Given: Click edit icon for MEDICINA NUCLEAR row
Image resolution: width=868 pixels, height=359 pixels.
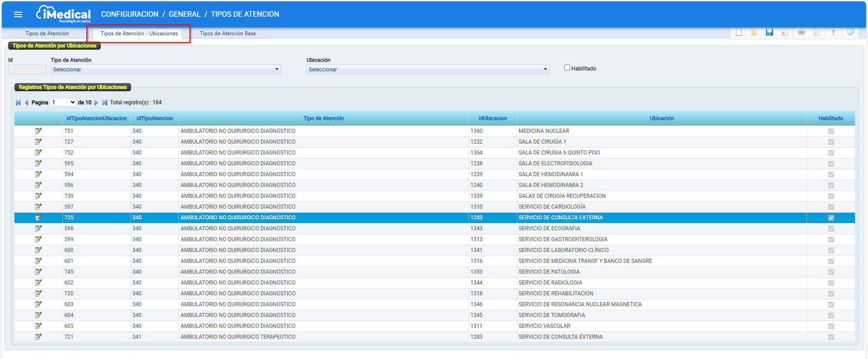Looking at the screenshot, I should (x=38, y=131).
